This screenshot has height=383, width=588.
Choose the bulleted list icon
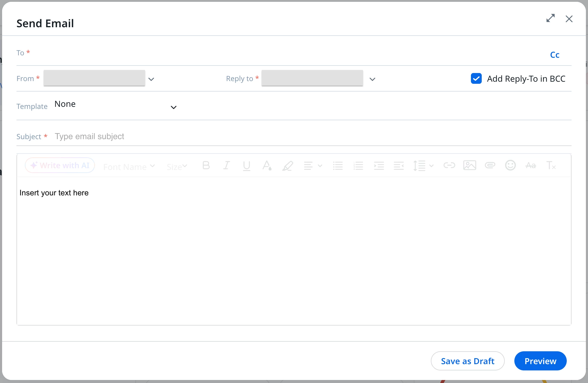tap(338, 165)
